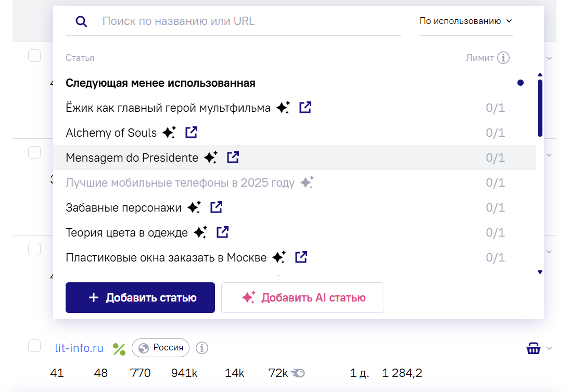Open external link for Забавные персонажи
The height and width of the screenshot is (392, 570).
point(217,207)
